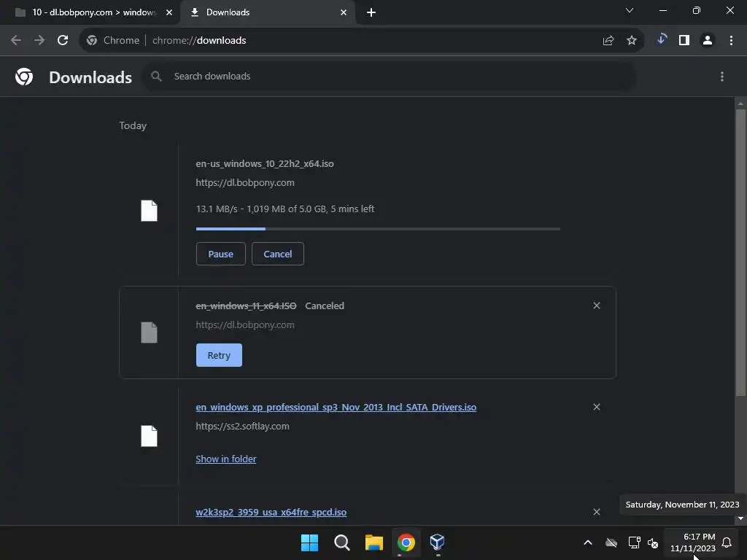Viewport: 747px width, 560px height.
Task: Go back to the previous page
Action: (16, 41)
